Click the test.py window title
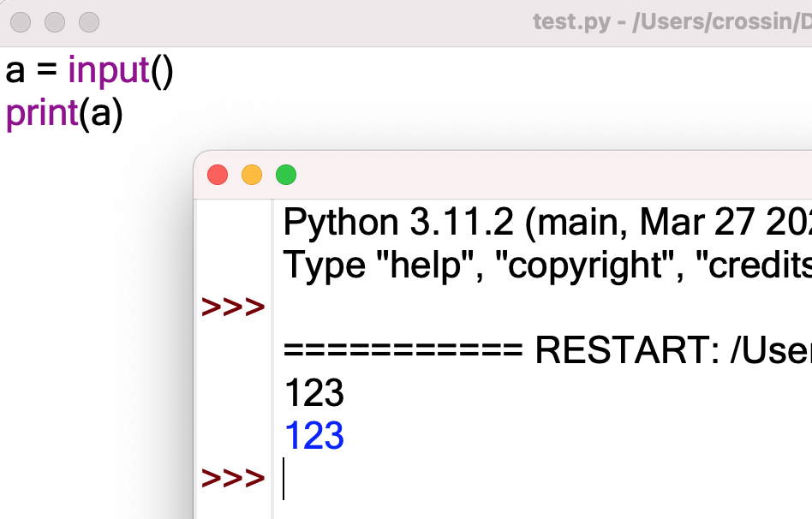The height and width of the screenshot is (519, 812). 672,22
